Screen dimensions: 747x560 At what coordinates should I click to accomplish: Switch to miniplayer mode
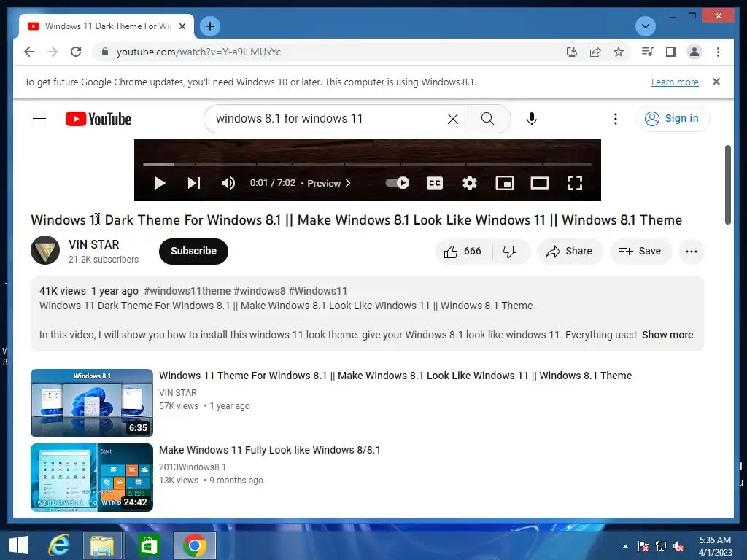point(505,183)
